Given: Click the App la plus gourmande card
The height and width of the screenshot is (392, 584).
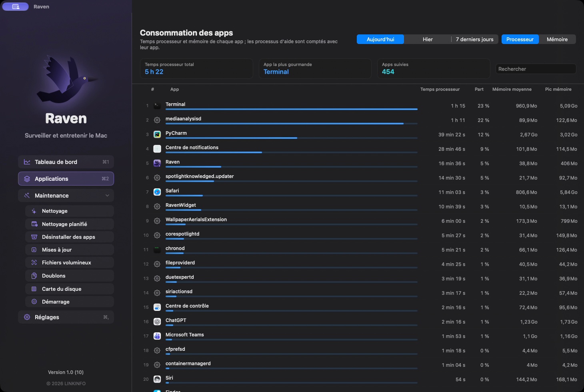Looking at the screenshot, I should tap(315, 68).
